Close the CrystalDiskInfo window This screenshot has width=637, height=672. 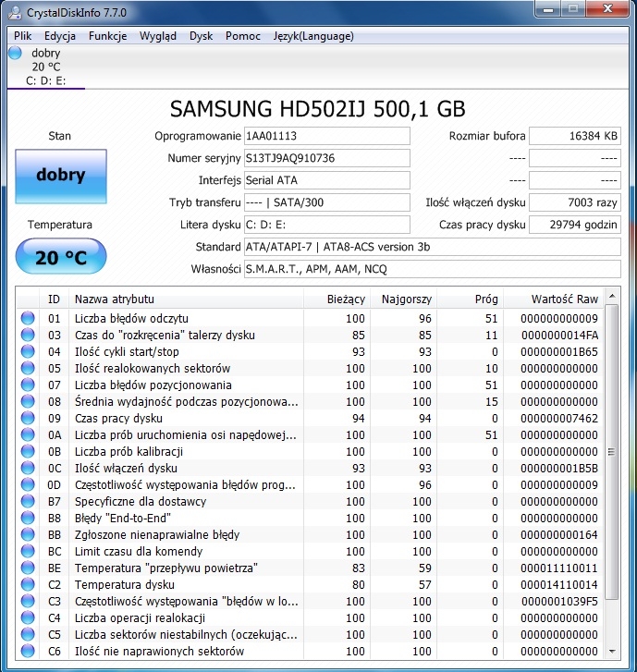[607, 8]
